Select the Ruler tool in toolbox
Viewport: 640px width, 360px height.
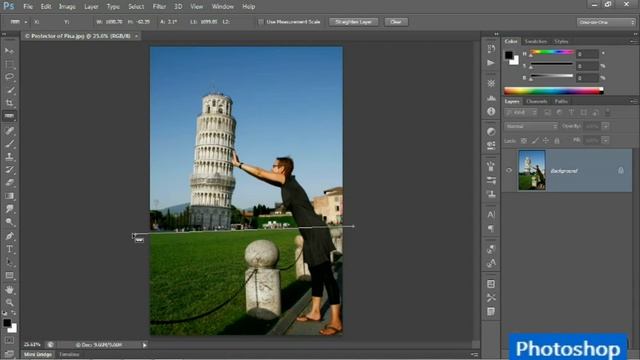(x=9, y=116)
